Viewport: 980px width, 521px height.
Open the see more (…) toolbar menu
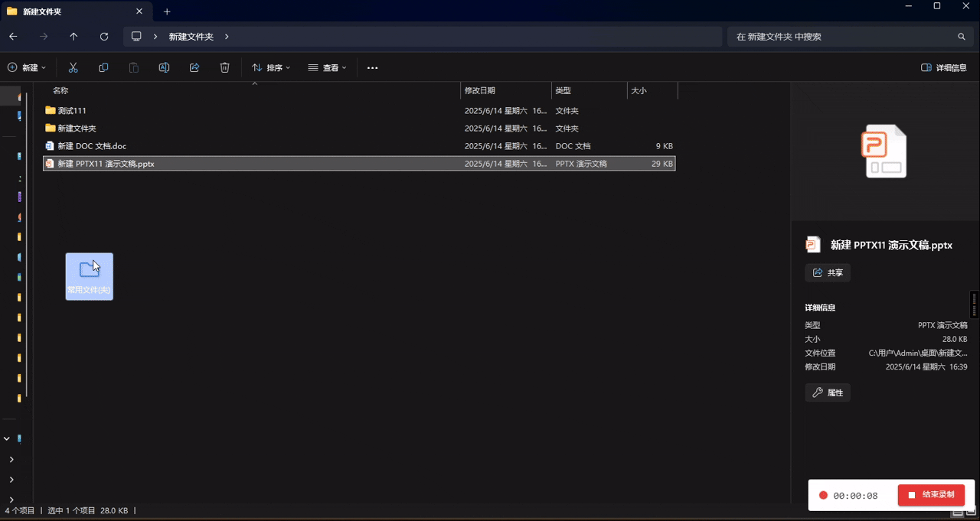click(x=372, y=68)
